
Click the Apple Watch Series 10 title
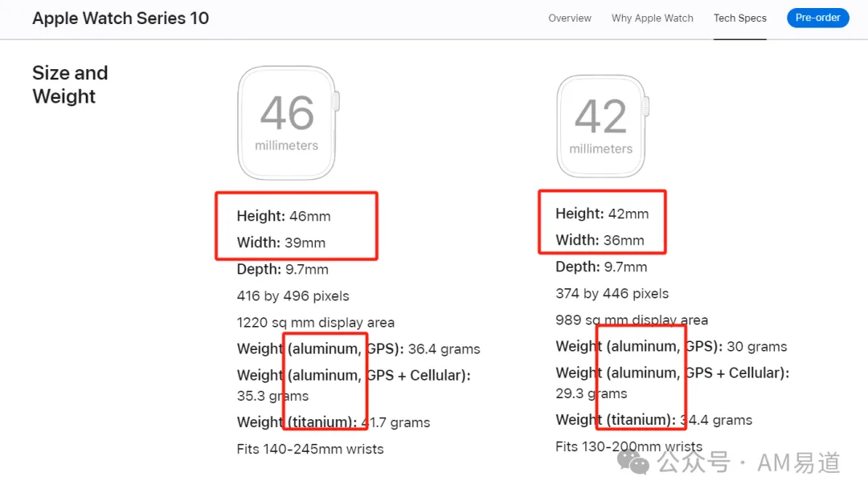(121, 18)
